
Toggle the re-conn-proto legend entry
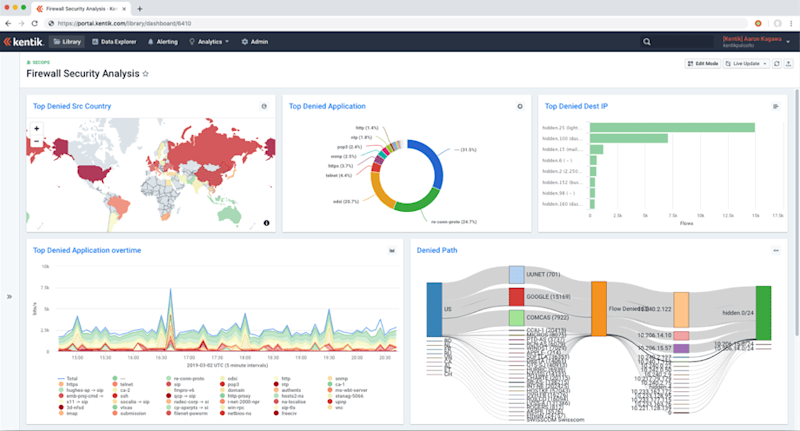185,378
